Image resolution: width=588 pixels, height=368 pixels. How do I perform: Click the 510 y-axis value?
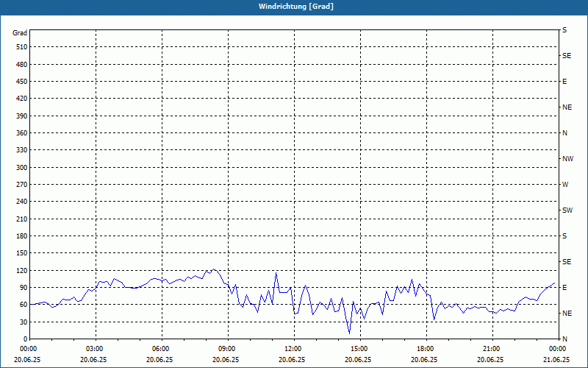21,47
